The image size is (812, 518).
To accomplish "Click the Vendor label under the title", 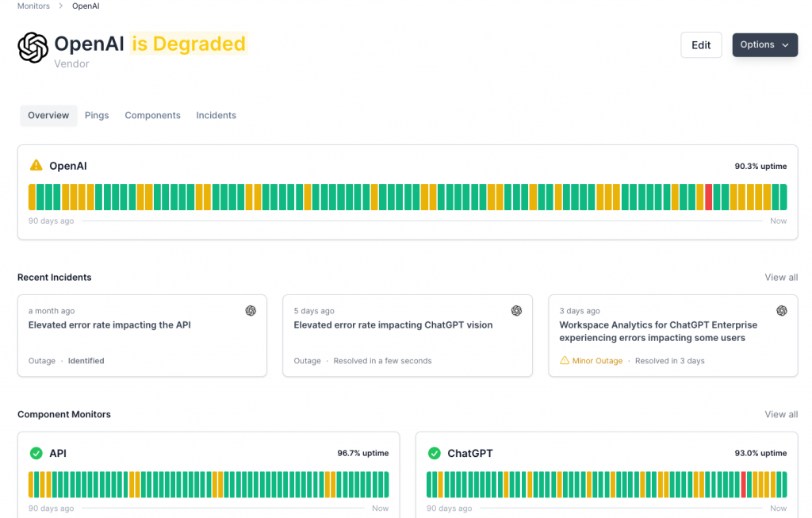I will point(71,63).
